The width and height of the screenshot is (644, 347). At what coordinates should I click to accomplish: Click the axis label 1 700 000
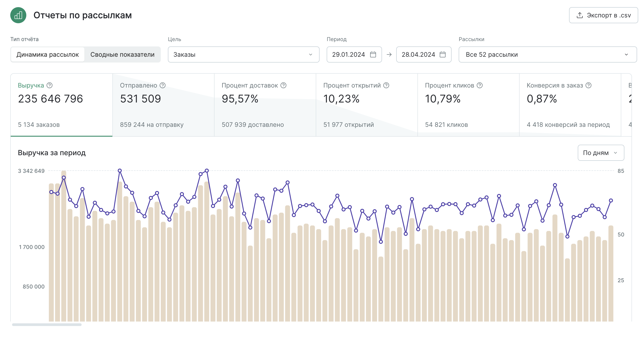32,247
